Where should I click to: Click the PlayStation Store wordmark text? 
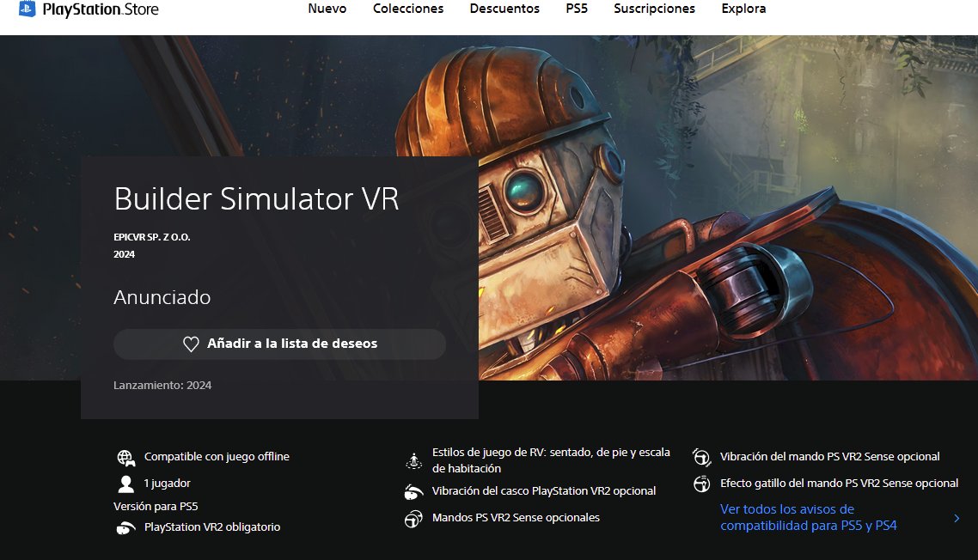pos(101,9)
